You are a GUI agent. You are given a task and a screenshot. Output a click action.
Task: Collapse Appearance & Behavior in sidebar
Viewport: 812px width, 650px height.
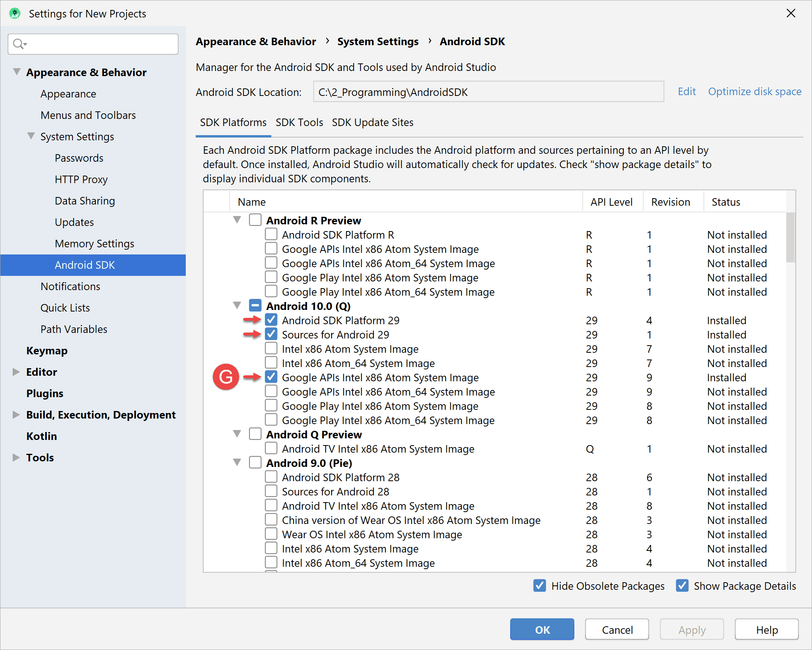coord(17,72)
